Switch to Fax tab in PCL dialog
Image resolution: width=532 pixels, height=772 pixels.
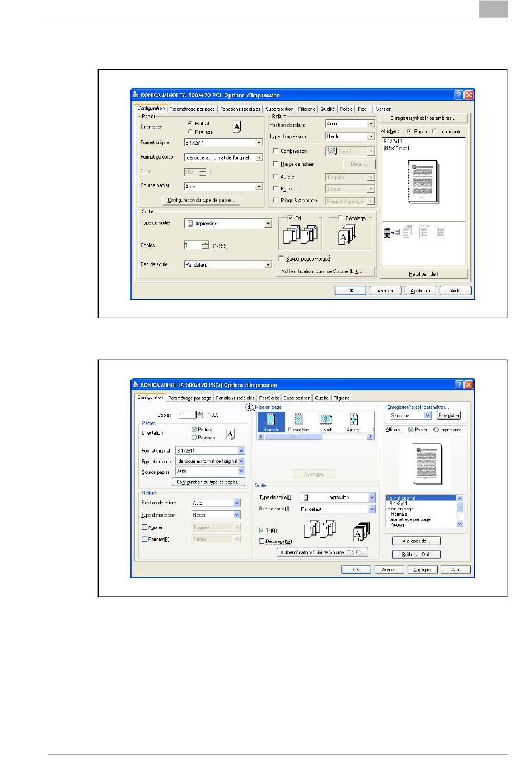tap(362, 109)
